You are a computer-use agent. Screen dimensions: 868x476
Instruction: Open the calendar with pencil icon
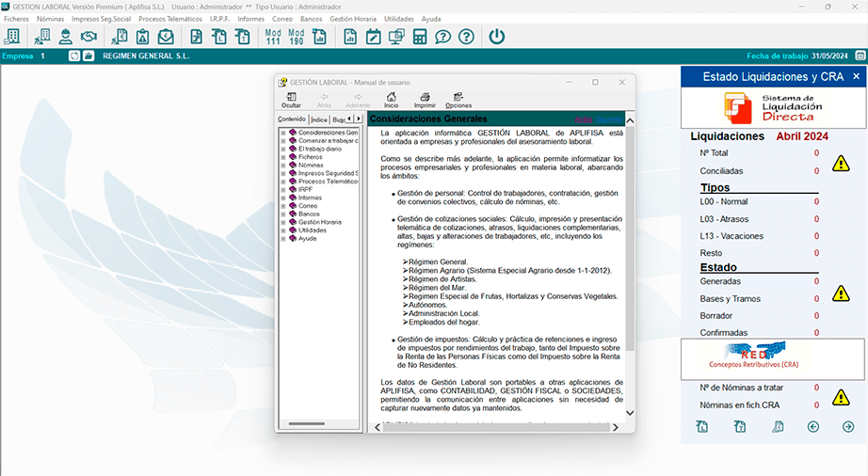373,37
